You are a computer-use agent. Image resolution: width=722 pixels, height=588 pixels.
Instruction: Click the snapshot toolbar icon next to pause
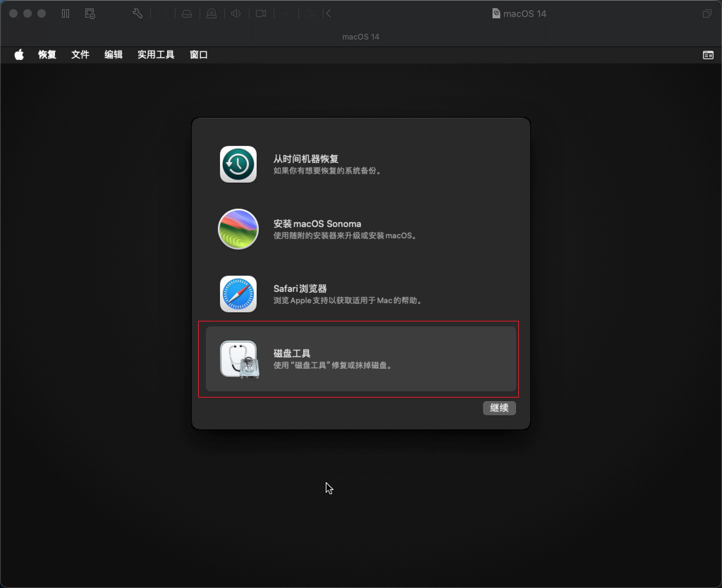click(x=90, y=14)
